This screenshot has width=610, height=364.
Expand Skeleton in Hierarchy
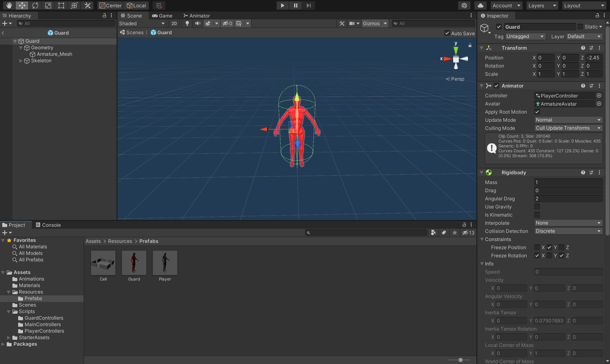(21, 61)
